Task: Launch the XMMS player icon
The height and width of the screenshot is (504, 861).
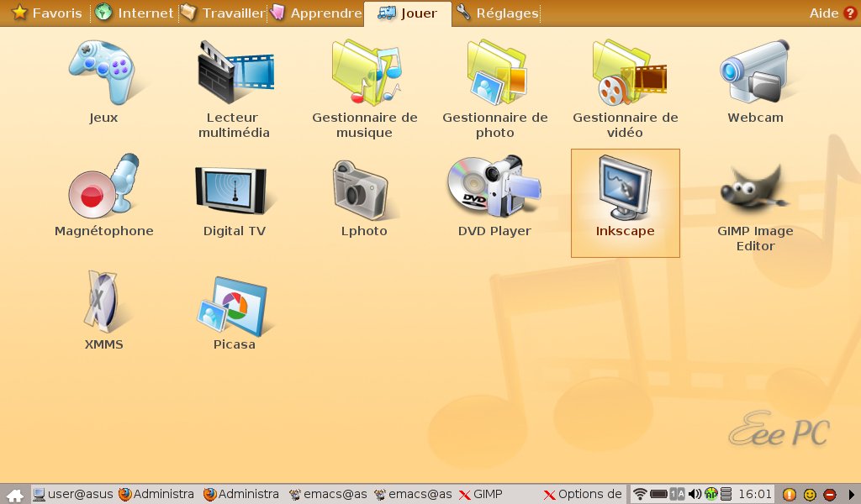Action: click(102, 302)
